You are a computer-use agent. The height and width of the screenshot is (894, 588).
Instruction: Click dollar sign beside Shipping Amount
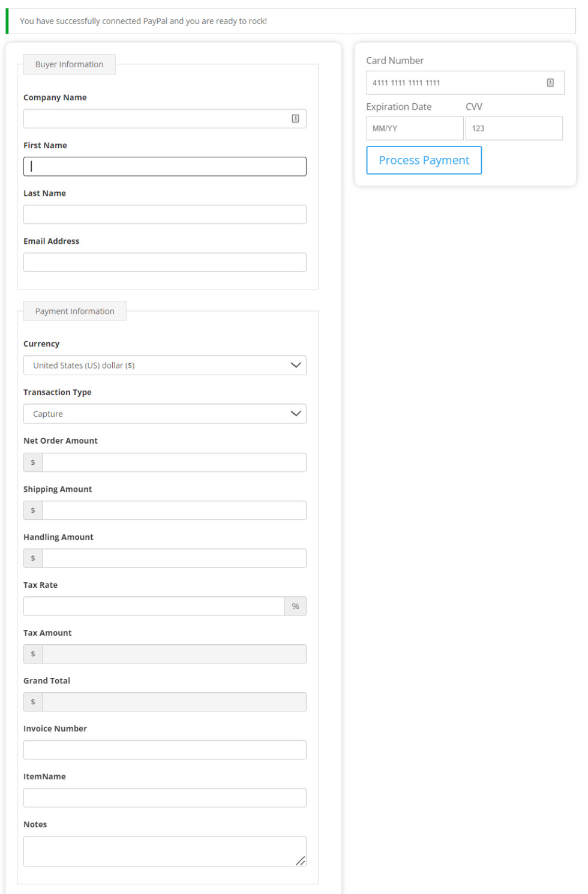(x=33, y=510)
